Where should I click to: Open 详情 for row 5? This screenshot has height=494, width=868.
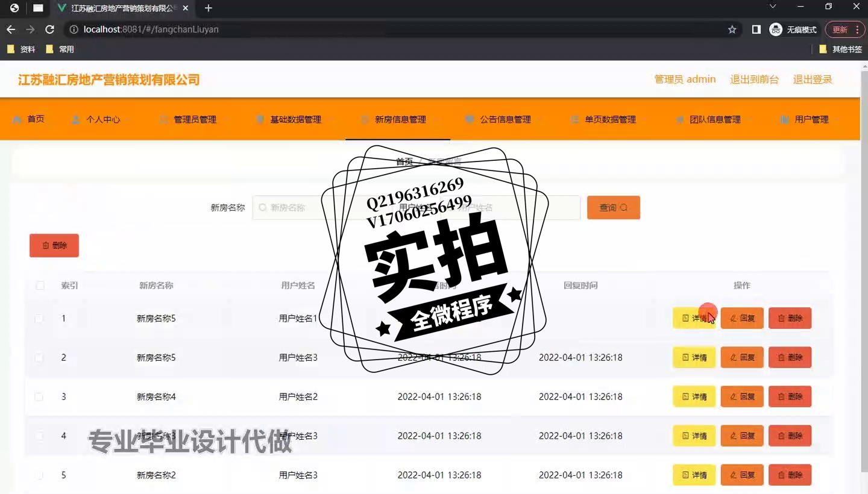pyautogui.click(x=694, y=475)
